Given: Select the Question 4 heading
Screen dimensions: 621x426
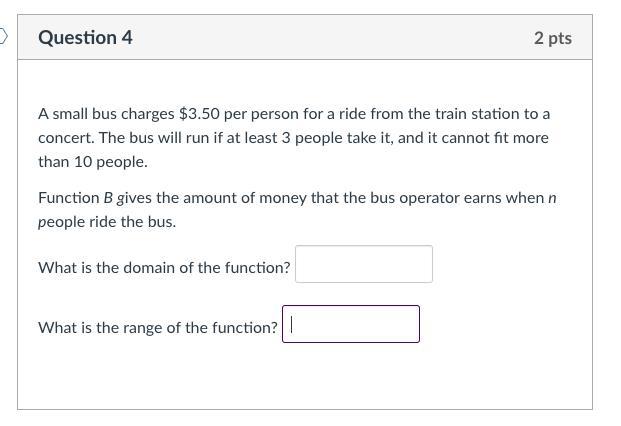Looking at the screenshot, I should 85,38.
